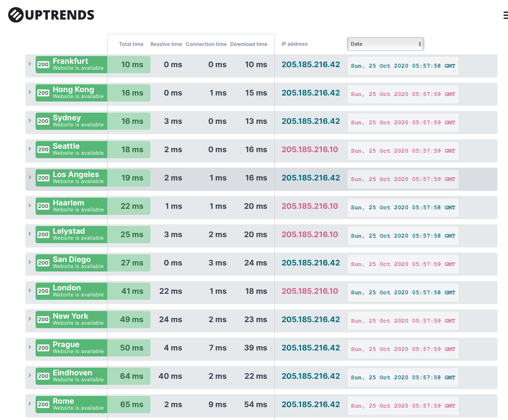This screenshot has width=508, height=420.
Task: Click Frankfurt IP address 205.185.216.42
Action: pos(311,65)
